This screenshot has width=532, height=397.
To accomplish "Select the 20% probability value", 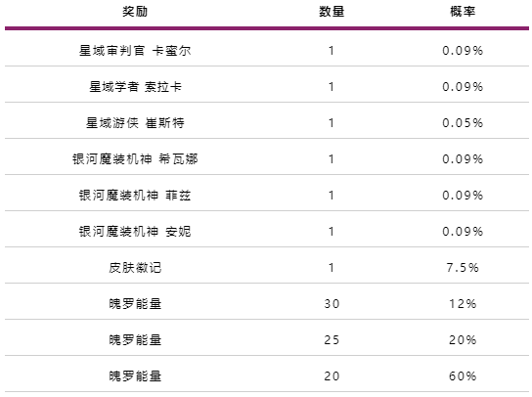I will pos(463,340).
